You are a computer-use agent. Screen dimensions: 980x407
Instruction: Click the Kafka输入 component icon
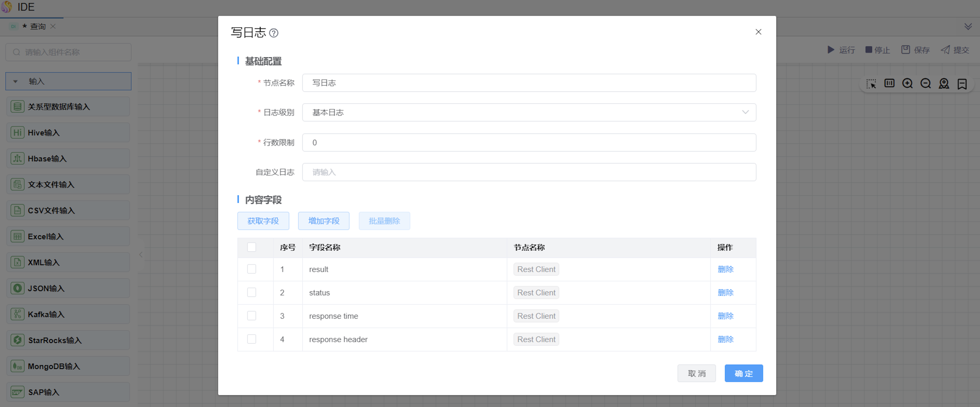[17, 314]
